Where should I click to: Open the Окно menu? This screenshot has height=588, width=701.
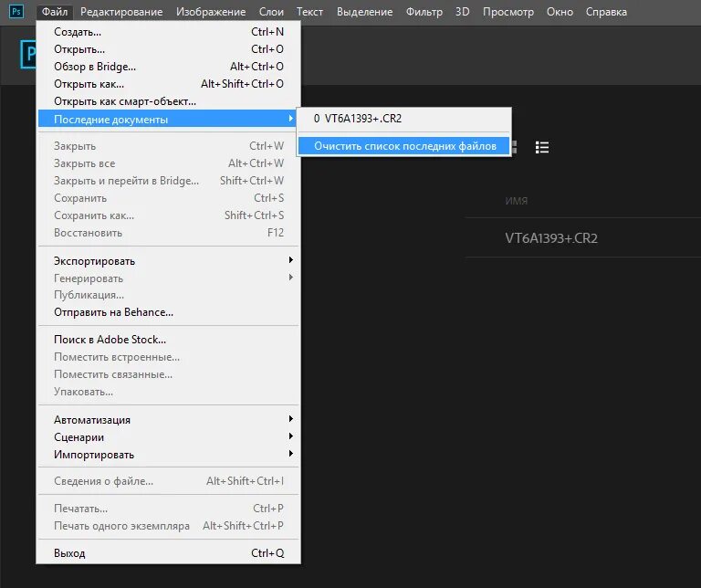coord(560,12)
